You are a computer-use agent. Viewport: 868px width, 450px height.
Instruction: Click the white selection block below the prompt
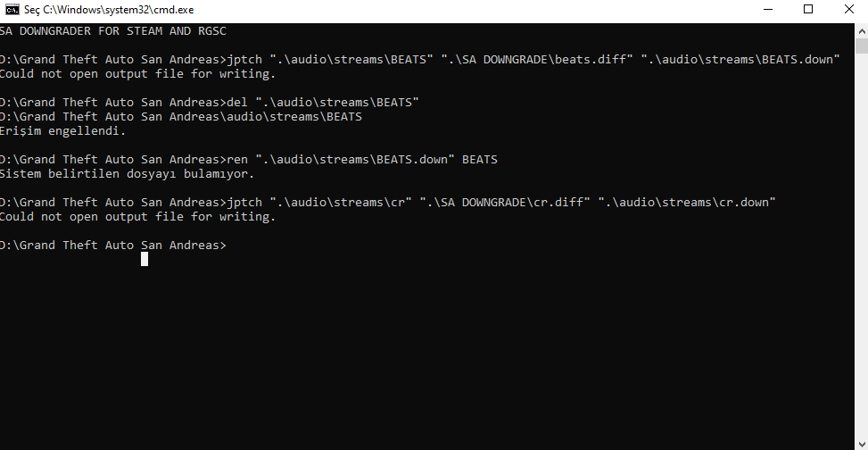pos(145,259)
